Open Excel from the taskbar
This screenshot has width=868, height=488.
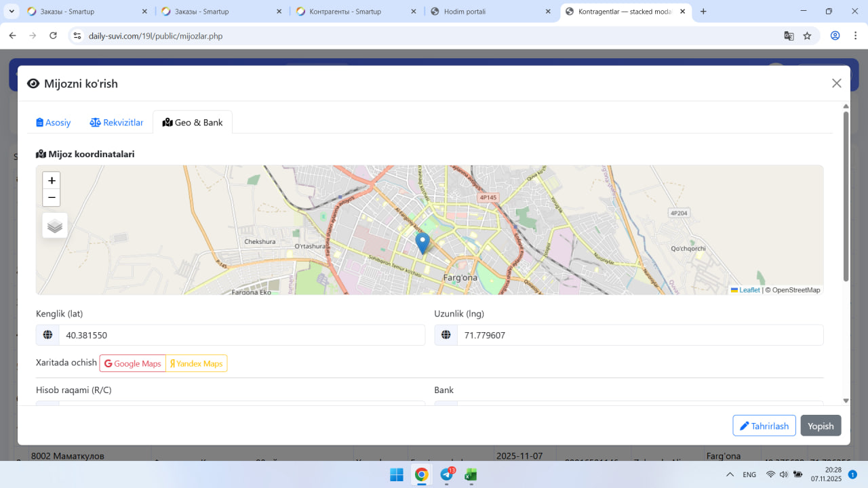coord(471,474)
